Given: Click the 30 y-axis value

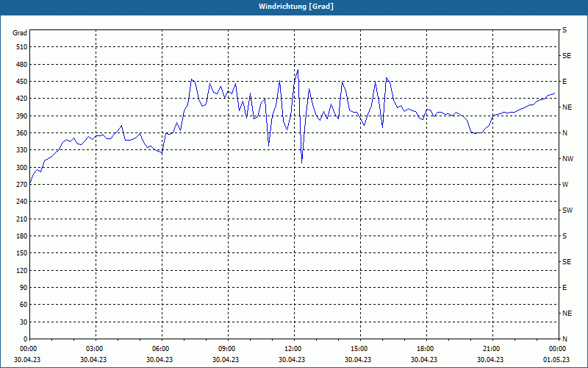Looking at the screenshot, I should pyautogui.click(x=24, y=322).
